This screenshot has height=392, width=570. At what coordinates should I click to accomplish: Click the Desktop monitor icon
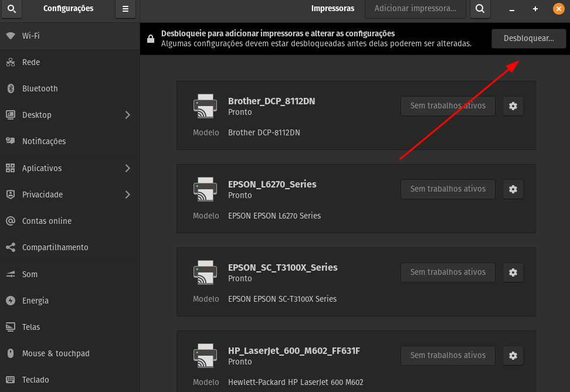pyautogui.click(x=11, y=115)
